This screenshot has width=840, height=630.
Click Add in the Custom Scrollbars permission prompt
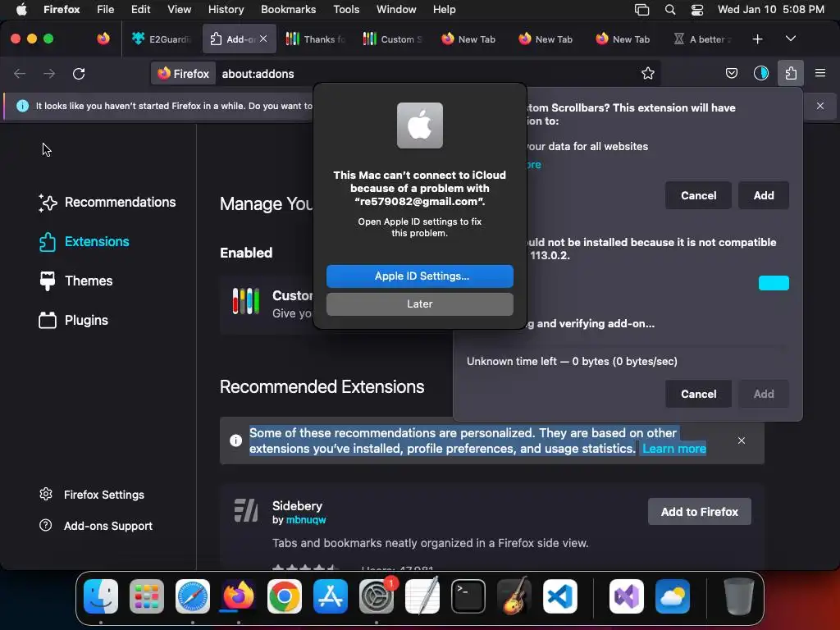point(764,195)
